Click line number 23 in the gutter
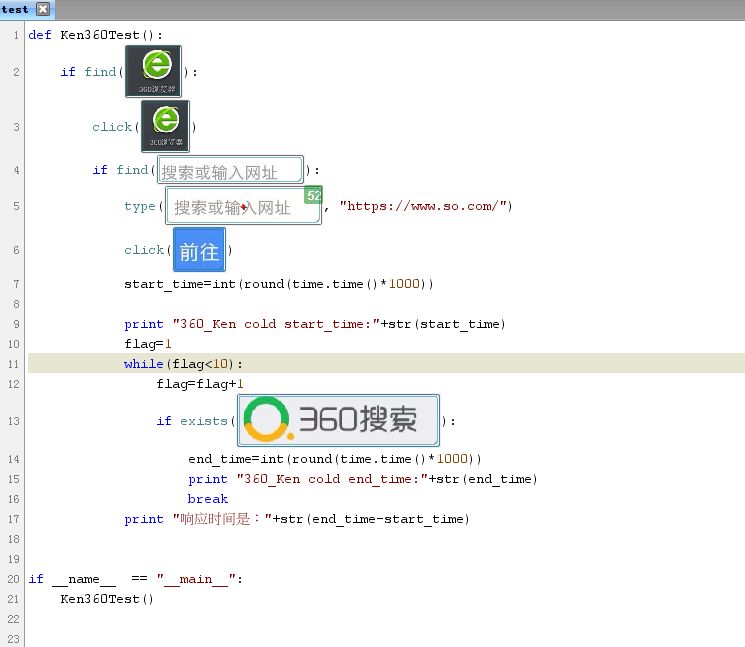The height and width of the screenshot is (647, 745). (13, 639)
